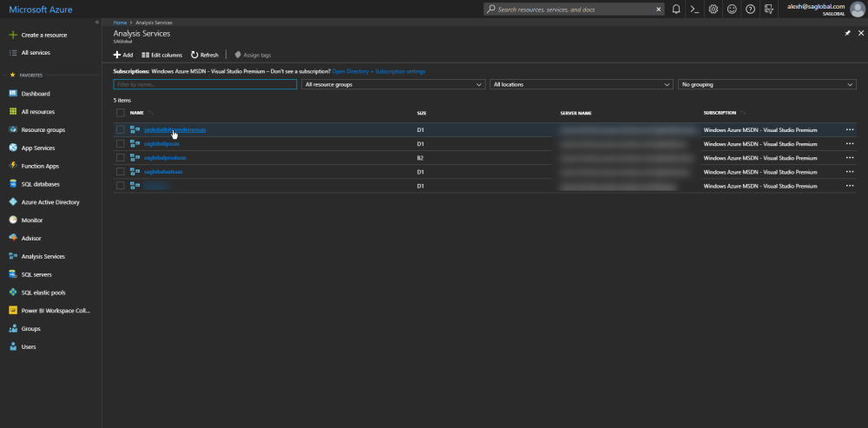Image resolution: width=868 pixels, height=428 pixels.
Task: Tick the select-all header checkbox
Action: pos(120,113)
